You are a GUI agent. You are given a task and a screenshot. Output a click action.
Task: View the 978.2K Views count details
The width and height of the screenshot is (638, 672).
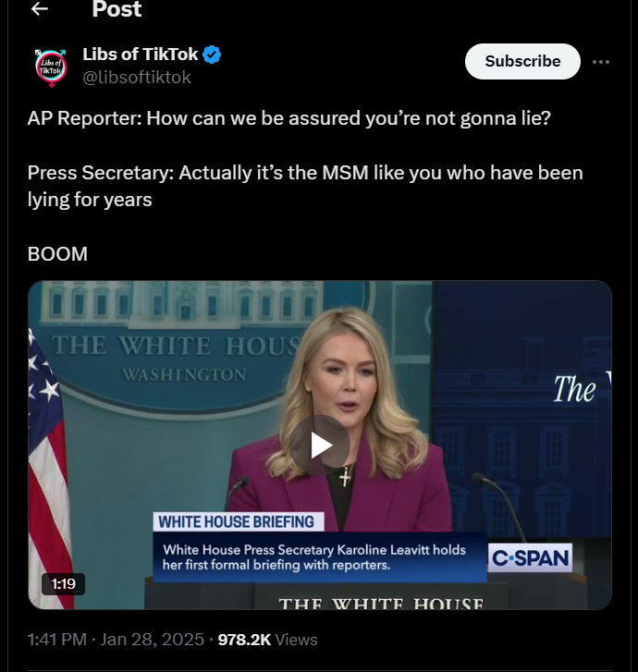(x=267, y=640)
